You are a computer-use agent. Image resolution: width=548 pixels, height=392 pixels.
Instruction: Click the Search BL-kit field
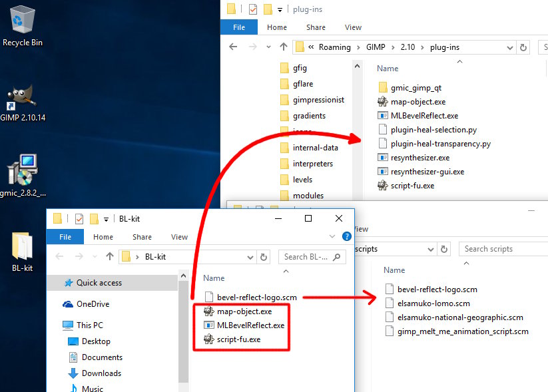coord(312,257)
